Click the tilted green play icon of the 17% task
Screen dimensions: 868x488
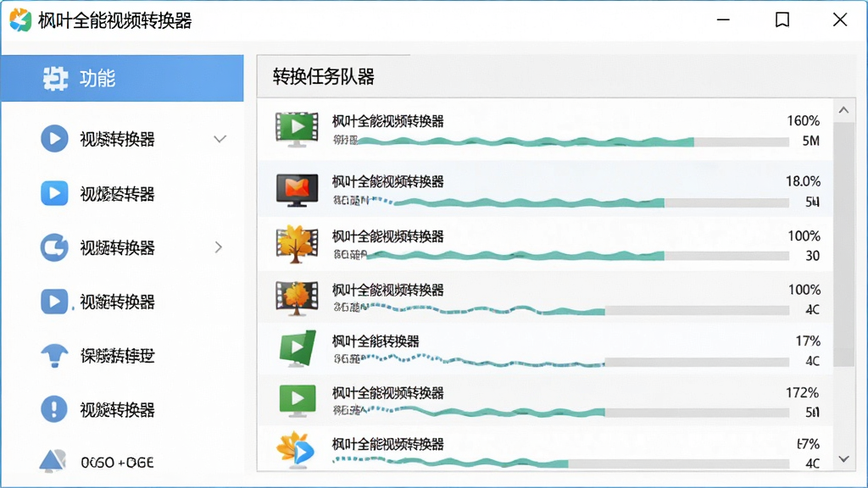tap(298, 348)
